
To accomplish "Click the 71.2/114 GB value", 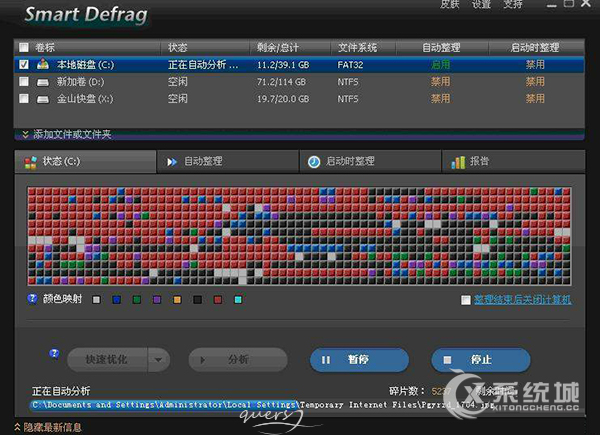I will (281, 82).
